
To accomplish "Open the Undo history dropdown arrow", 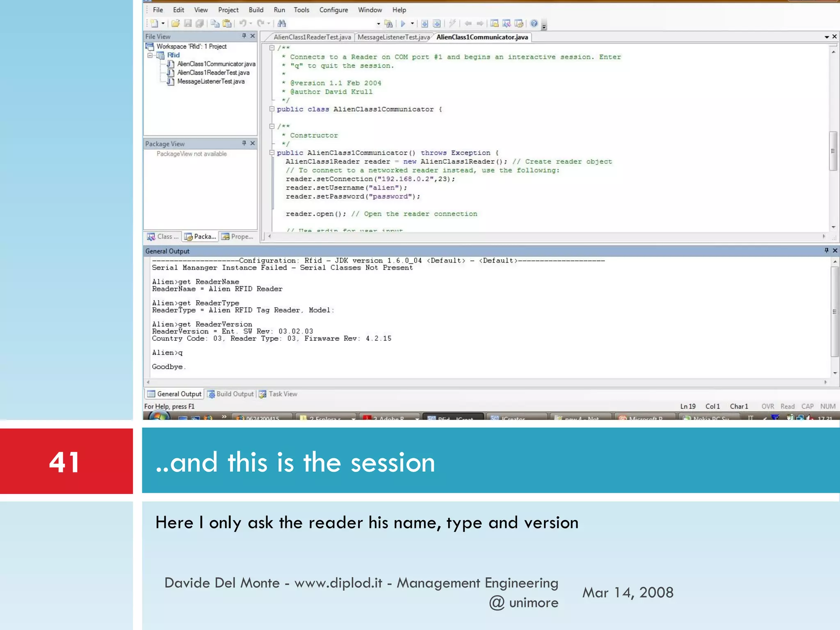I will pyautogui.click(x=251, y=23).
